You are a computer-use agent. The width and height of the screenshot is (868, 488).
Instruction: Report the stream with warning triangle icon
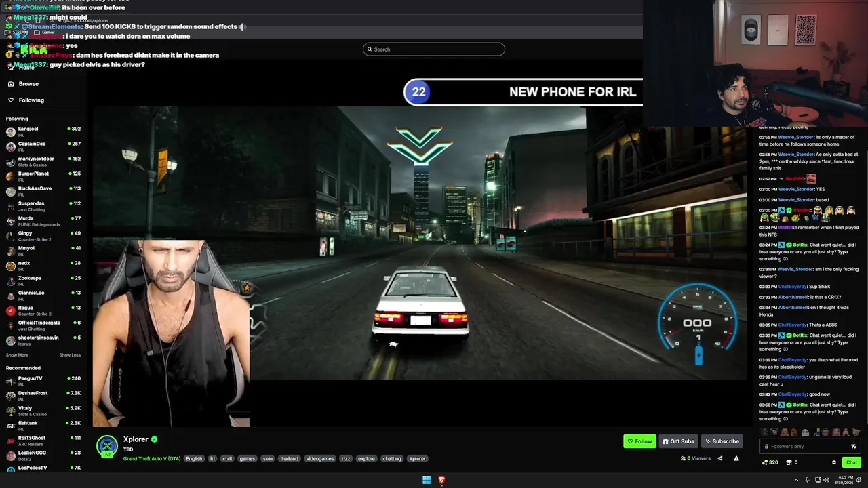[736, 459]
